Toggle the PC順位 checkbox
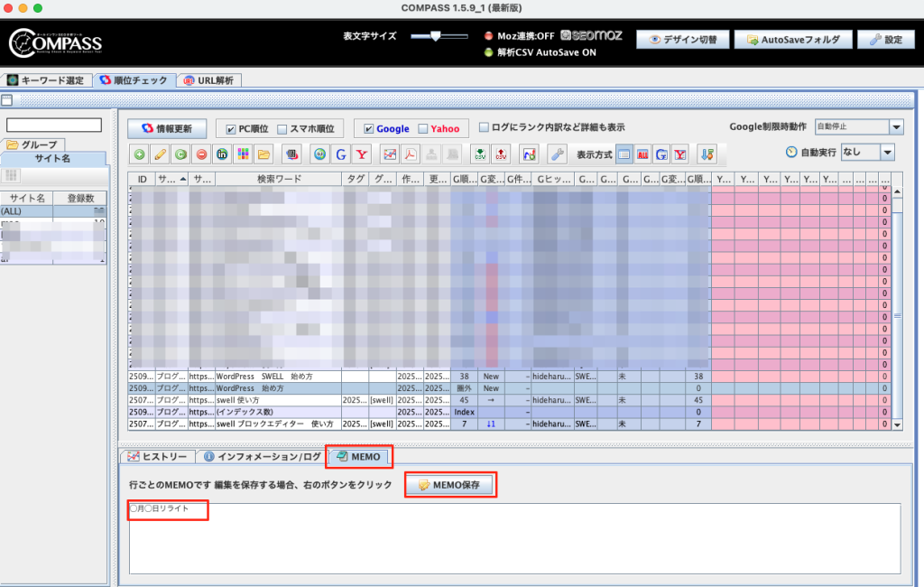 (231, 129)
